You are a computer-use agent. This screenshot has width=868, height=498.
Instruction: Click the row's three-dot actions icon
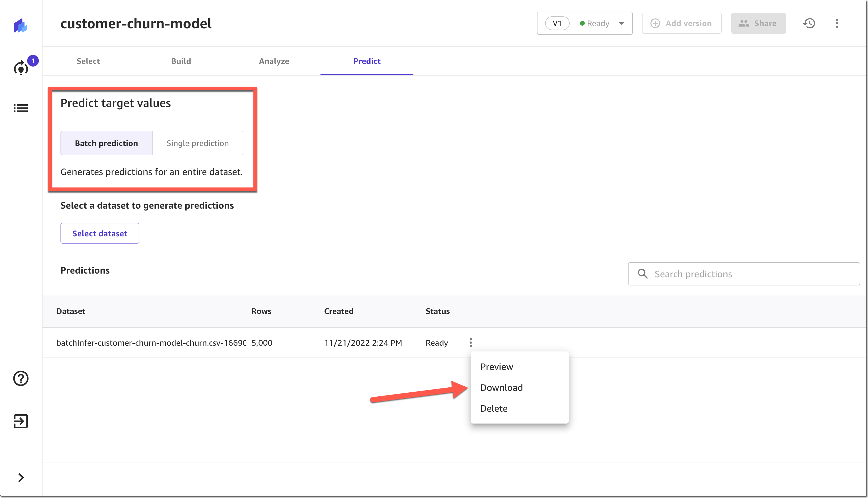click(470, 342)
